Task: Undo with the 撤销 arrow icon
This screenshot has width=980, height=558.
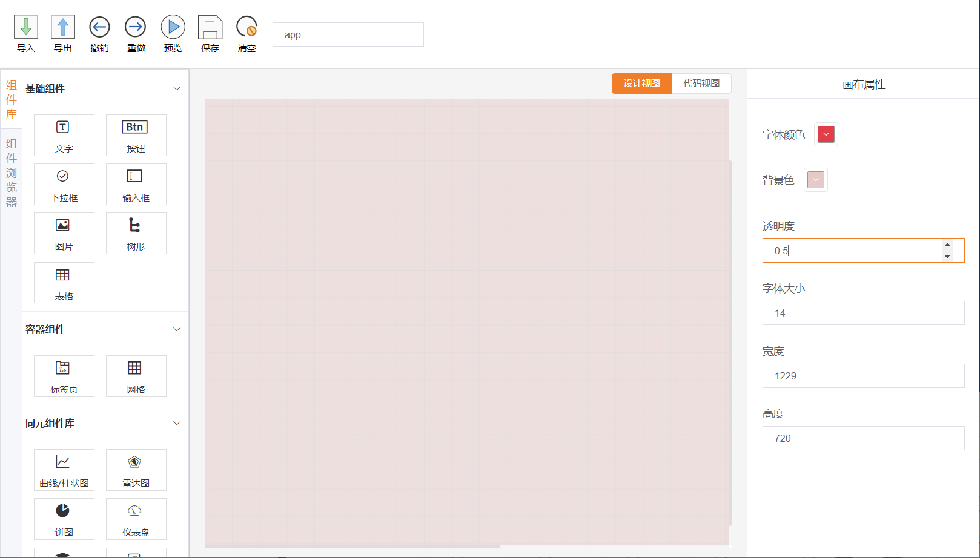Action: (99, 27)
